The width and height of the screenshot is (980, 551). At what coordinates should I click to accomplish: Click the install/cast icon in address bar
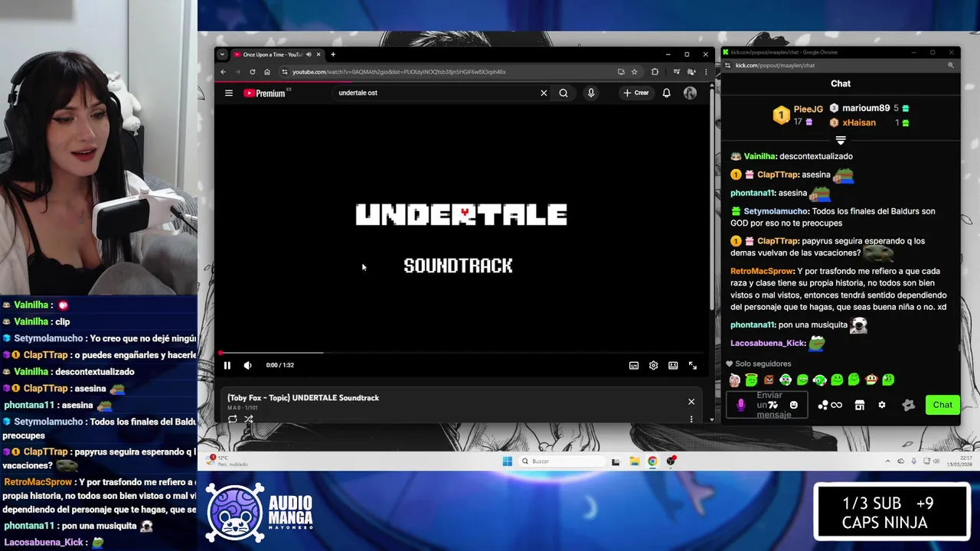(x=621, y=72)
